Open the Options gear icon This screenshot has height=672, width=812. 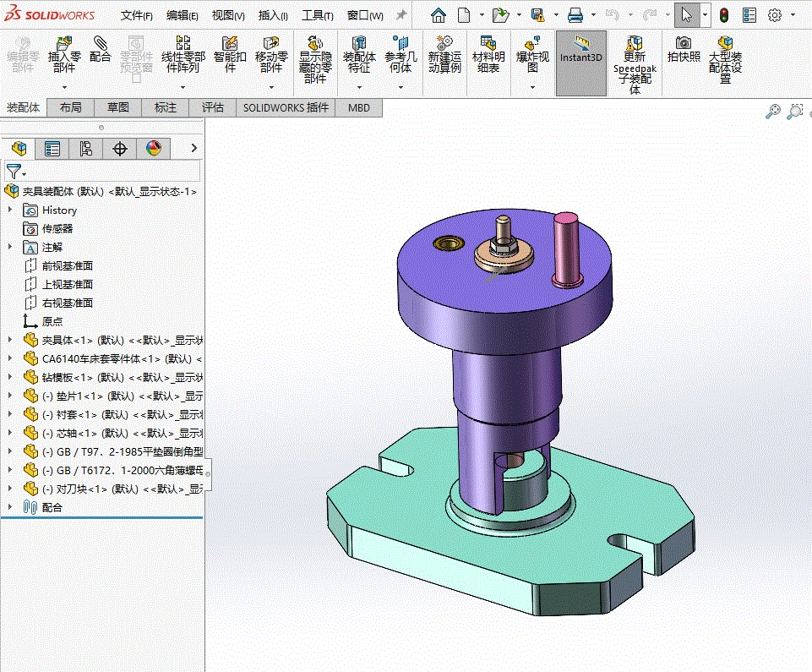[775, 15]
